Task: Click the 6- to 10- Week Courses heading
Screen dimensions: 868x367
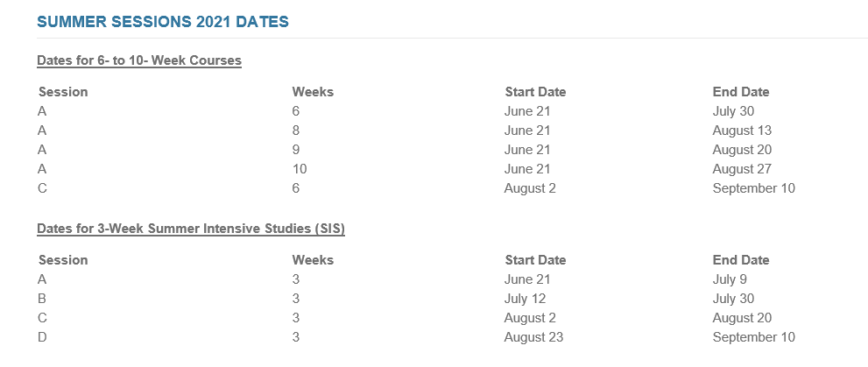Action: (139, 60)
